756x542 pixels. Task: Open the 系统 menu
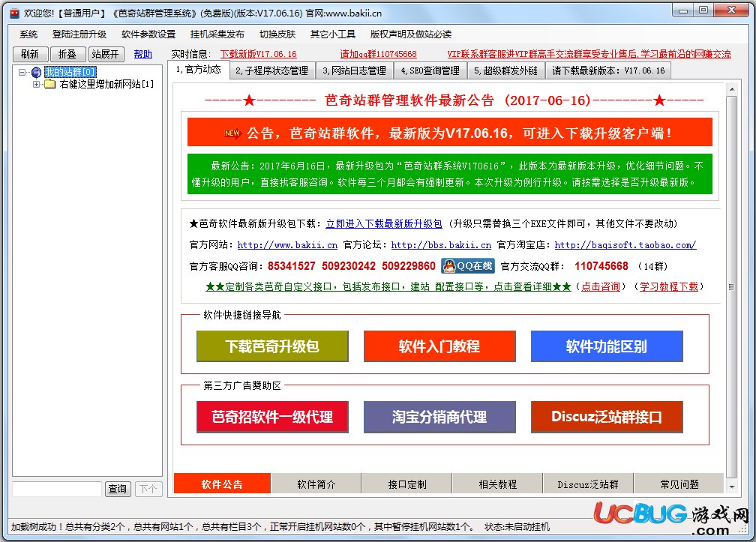pyautogui.click(x=28, y=34)
